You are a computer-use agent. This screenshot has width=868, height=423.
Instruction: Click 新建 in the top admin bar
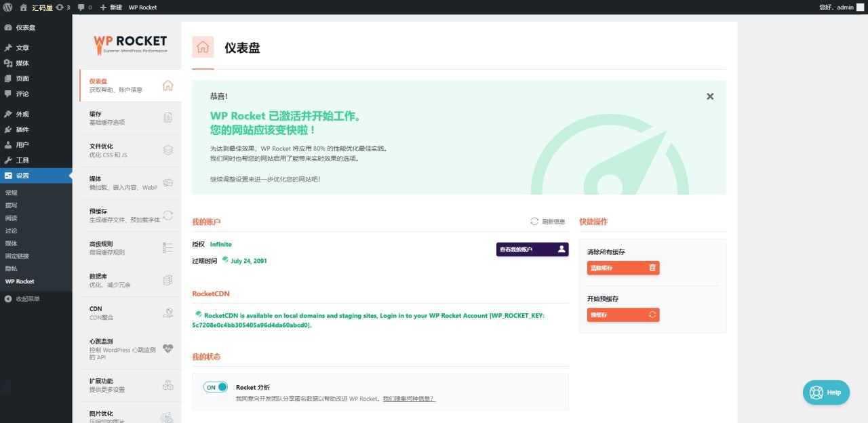(x=111, y=7)
